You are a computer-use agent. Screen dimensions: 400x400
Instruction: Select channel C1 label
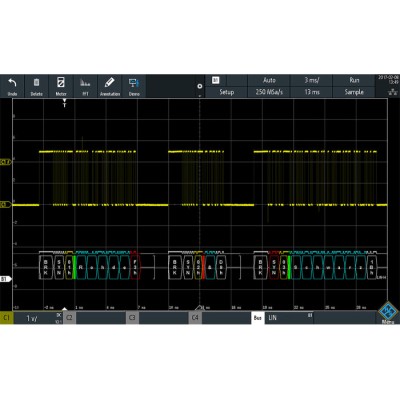pyautogui.click(x=6, y=318)
